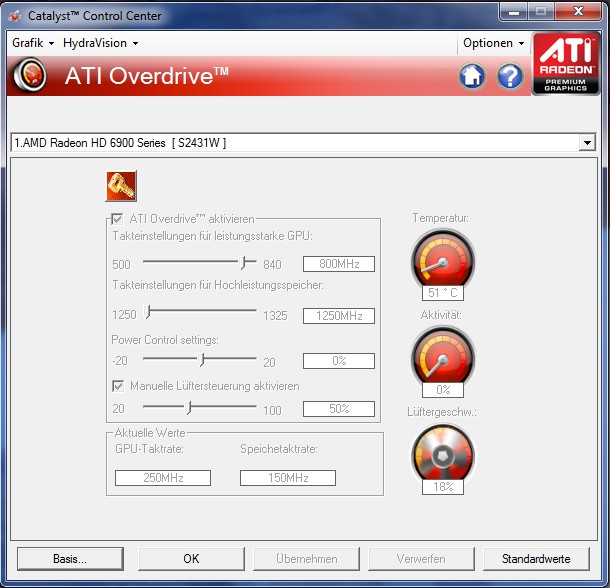Click the Catalyst Control Center title icon
Viewport: 610px width, 588px height.
coord(15,16)
